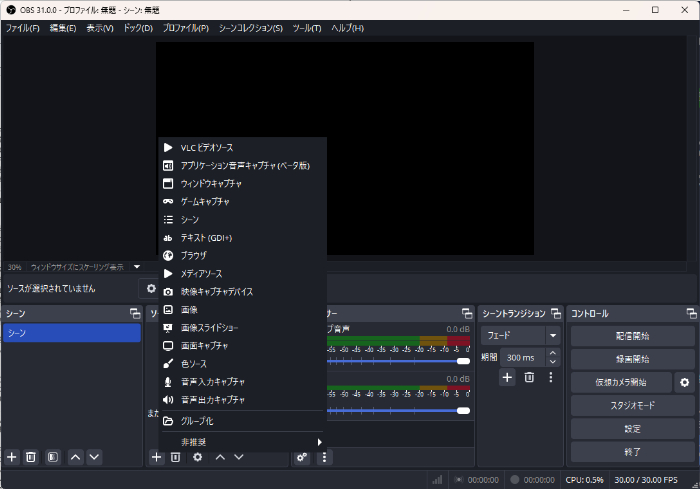Image resolution: width=700 pixels, height=489 pixels.
Task: Open the scene transition dropdown
Action: coord(552,336)
